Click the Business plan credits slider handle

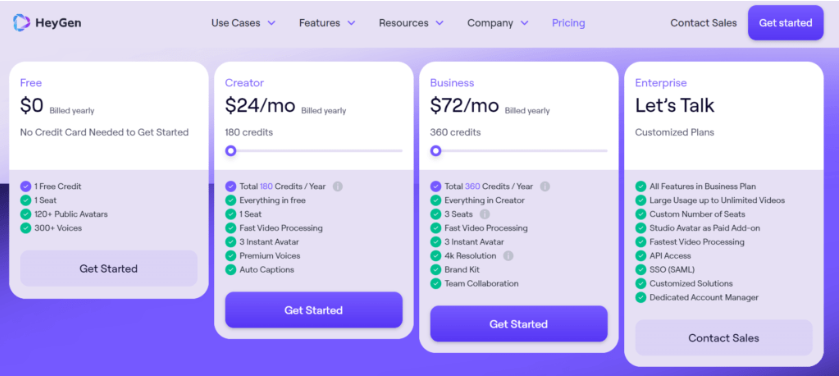[436, 151]
